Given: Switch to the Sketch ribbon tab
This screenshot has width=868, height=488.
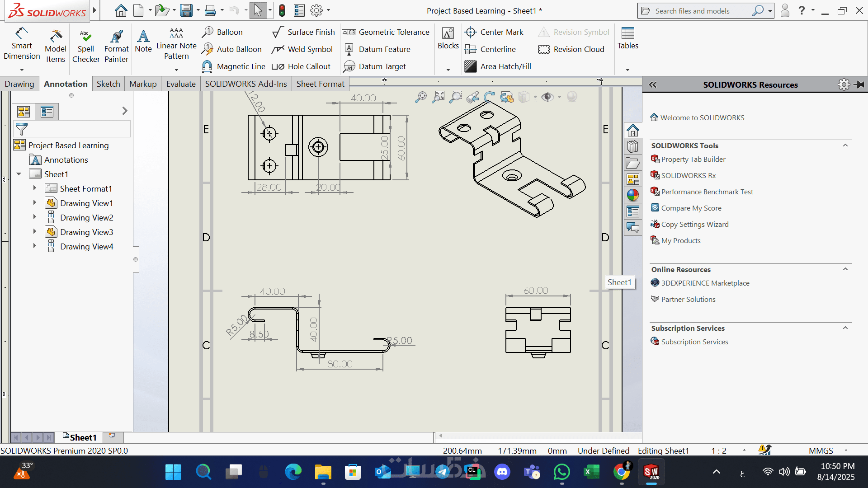Looking at the screenshot, I should pos(108,84).
